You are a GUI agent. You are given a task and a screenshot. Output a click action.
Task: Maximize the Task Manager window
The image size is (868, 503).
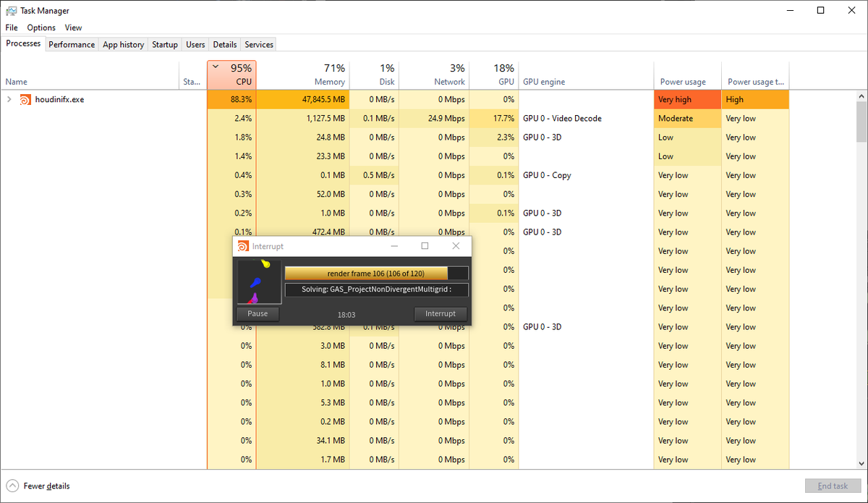click(x=820, y=10)
